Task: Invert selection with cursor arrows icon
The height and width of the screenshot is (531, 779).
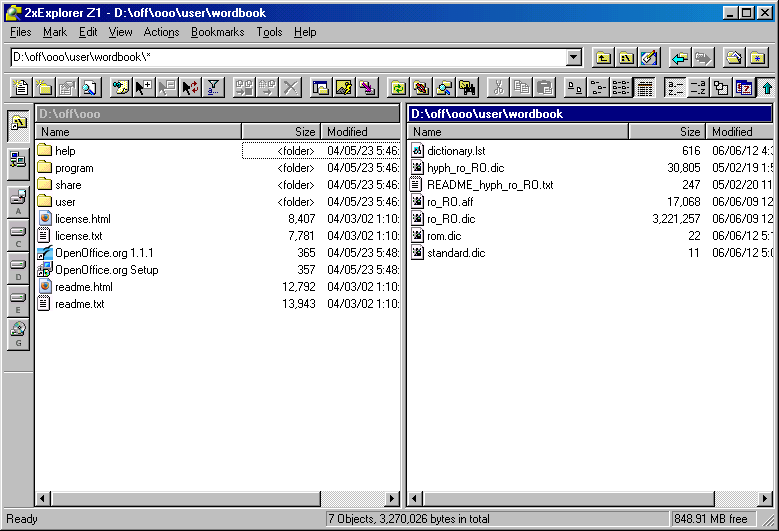Action: (x=190, y=88)
